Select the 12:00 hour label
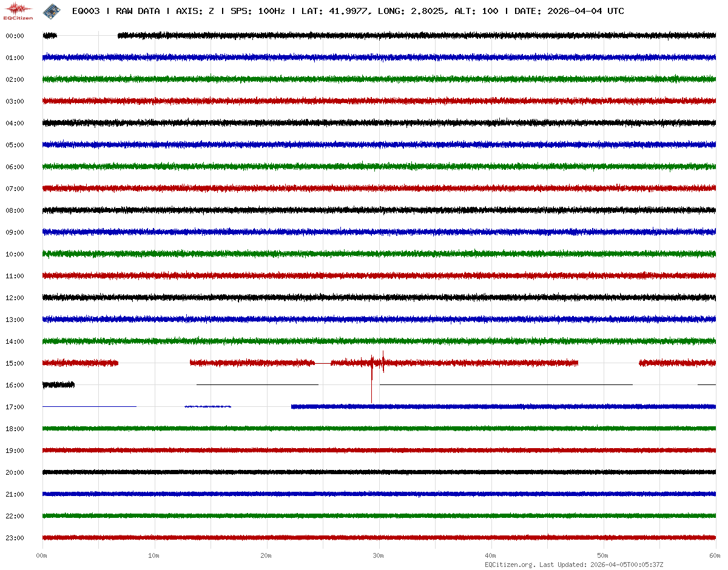This screenshot has width=728, height=570. point(15,298)
